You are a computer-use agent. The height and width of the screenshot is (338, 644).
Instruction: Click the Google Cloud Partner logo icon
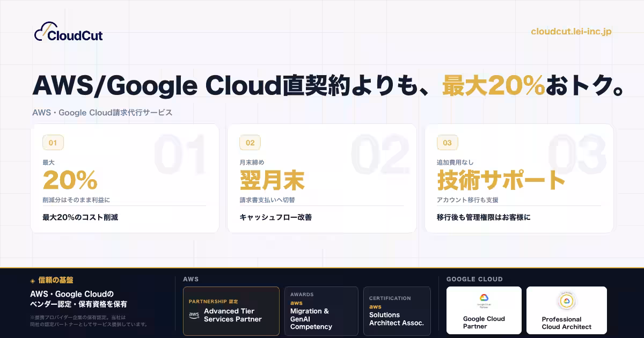[484, 299]
